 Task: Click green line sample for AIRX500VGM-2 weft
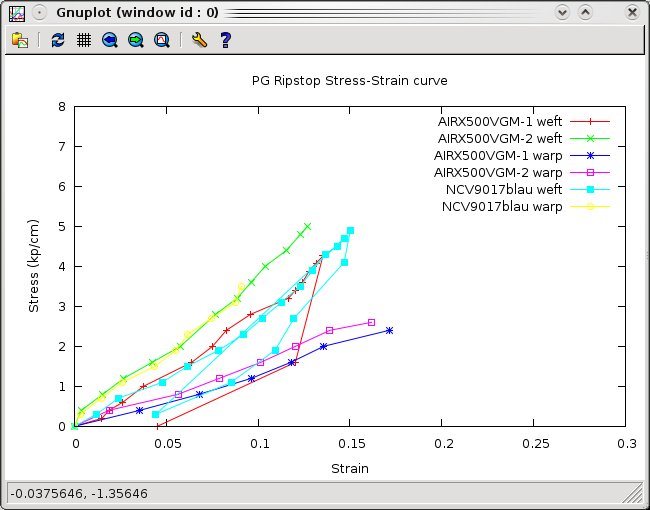tap(590, 138)
